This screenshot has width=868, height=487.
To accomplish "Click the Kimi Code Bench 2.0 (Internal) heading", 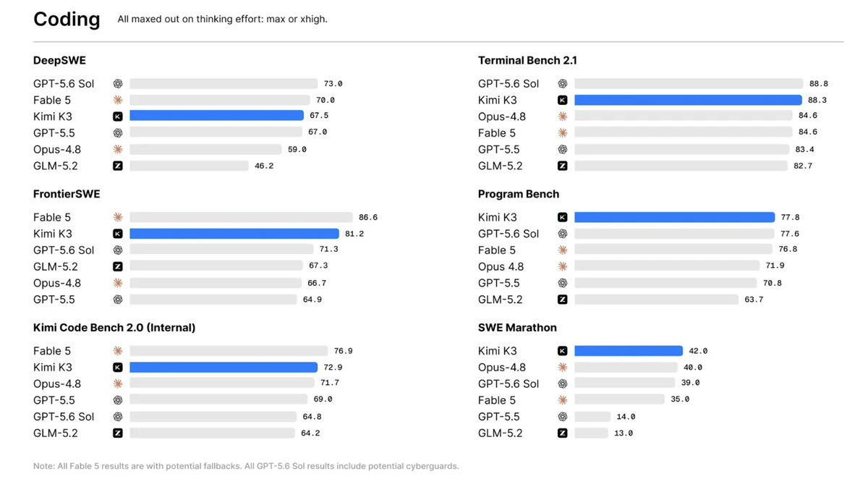I will pos(114,328).
